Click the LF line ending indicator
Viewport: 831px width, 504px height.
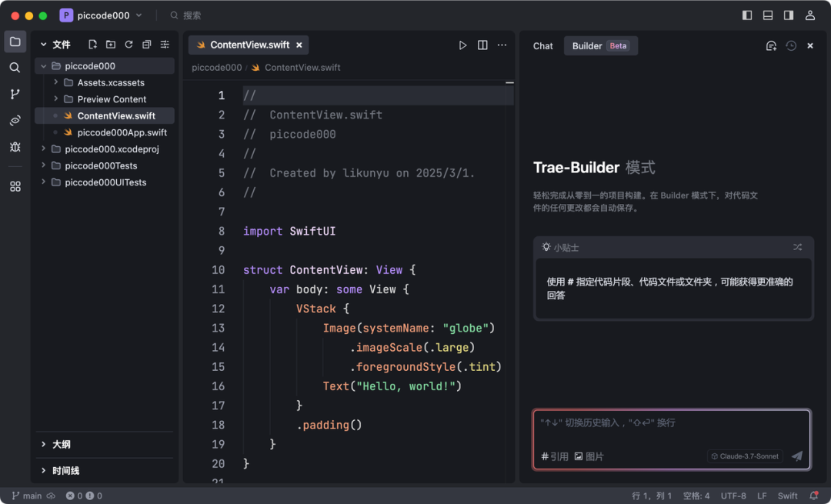(762, 496)
